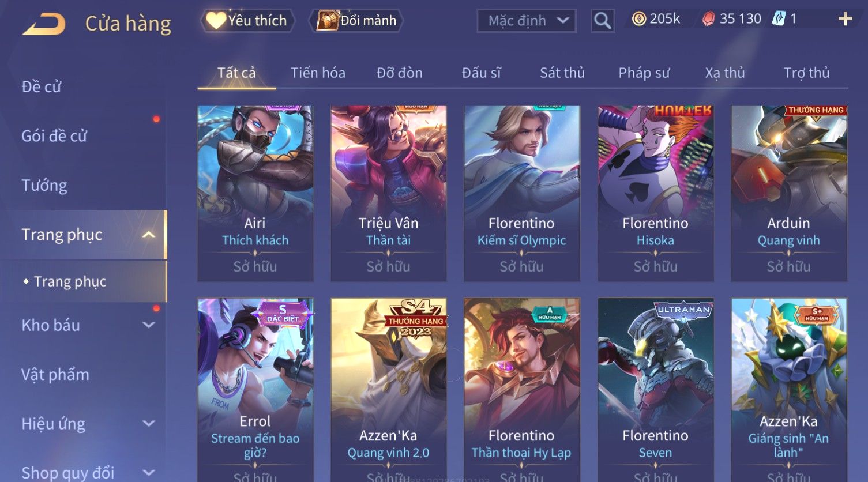868x482 pixels.
Task: Tap the plus icon to add currency
Action: 845,19
